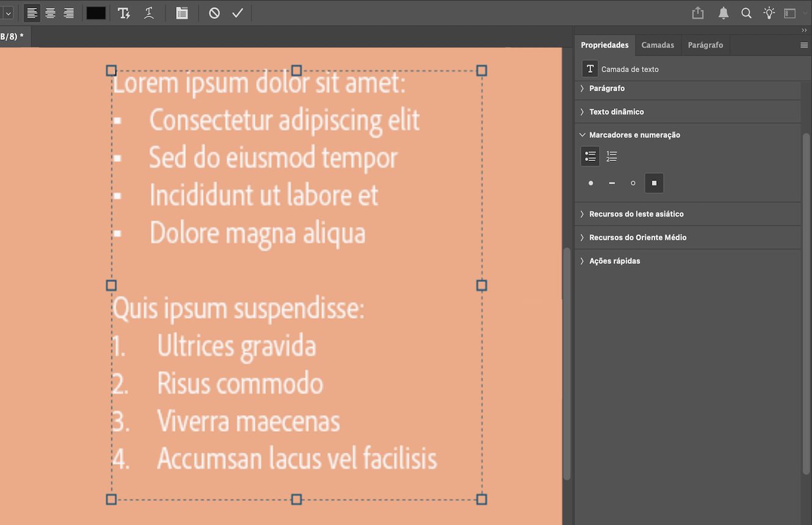812x525 pixels.
Task: Click the middle-left handle of the text box
Action: 111,285
